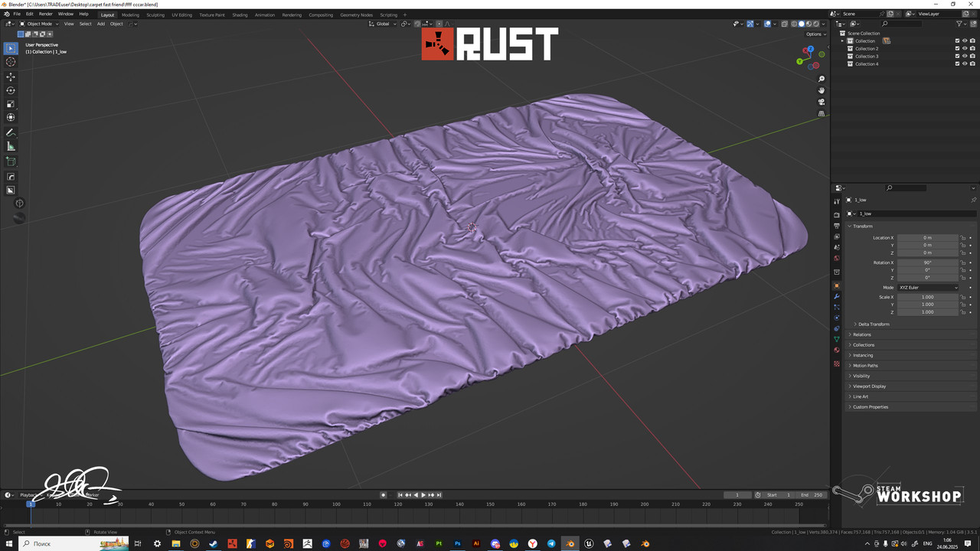Uncheck the Collection 2 exclude checkbox

pyautogui.click(x=957, y=48)
